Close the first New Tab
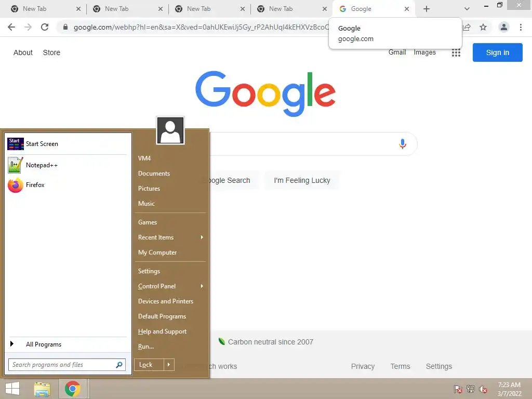This screenshot has width=532, height=399. [78, 9]
